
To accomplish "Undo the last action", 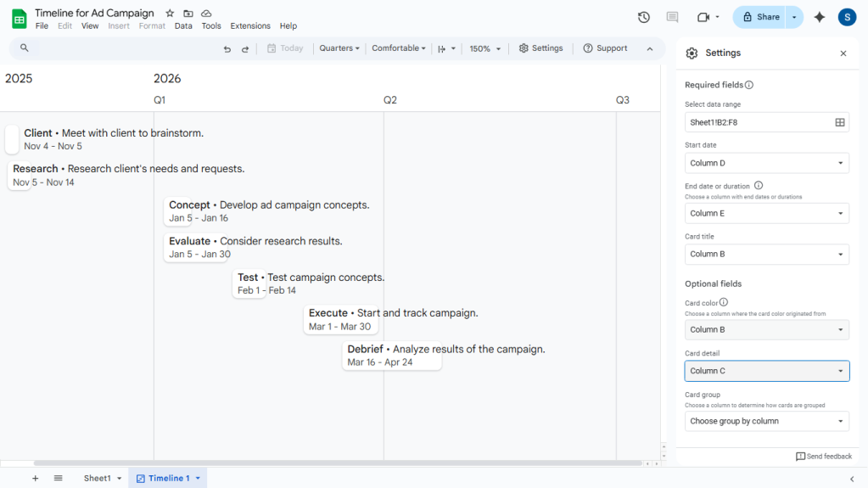I will 227,48.
